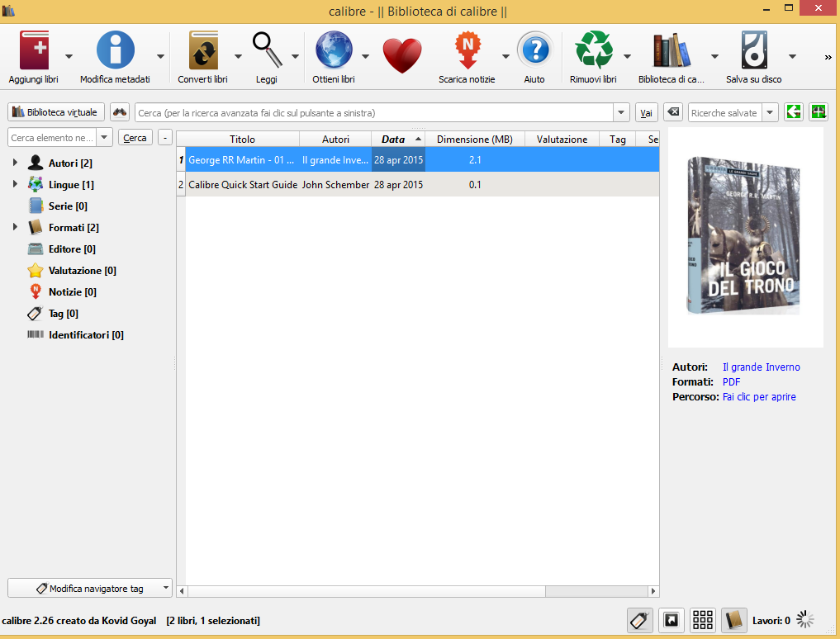Open the Biblioteca di calibre dropdown arrow
This screenshot has height=639, width=840.
point(714,56)
